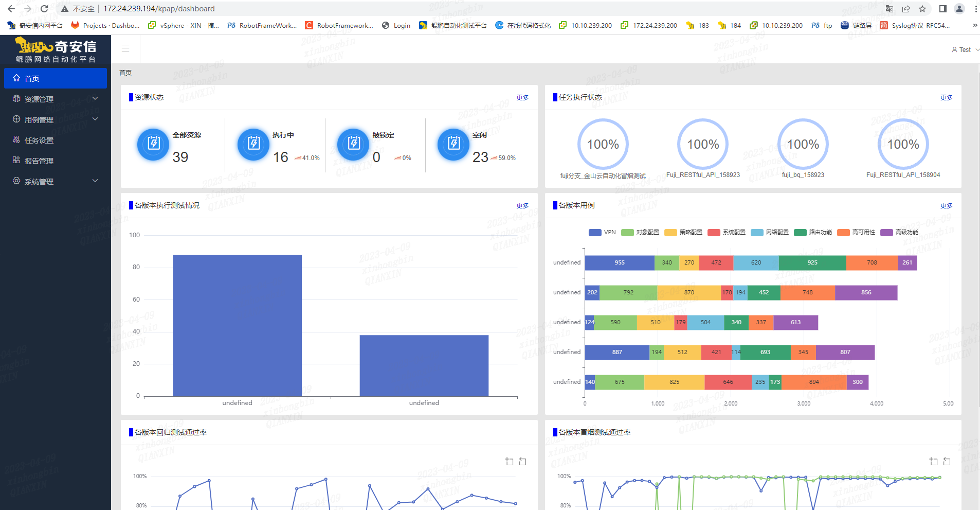
Task: Click the 955 VPN bar segment
Action: (620, 262)
